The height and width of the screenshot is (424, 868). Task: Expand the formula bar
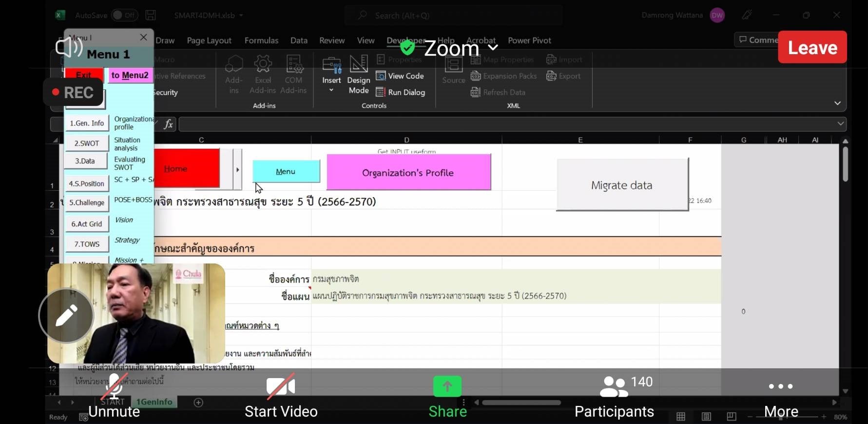[840, 124]
